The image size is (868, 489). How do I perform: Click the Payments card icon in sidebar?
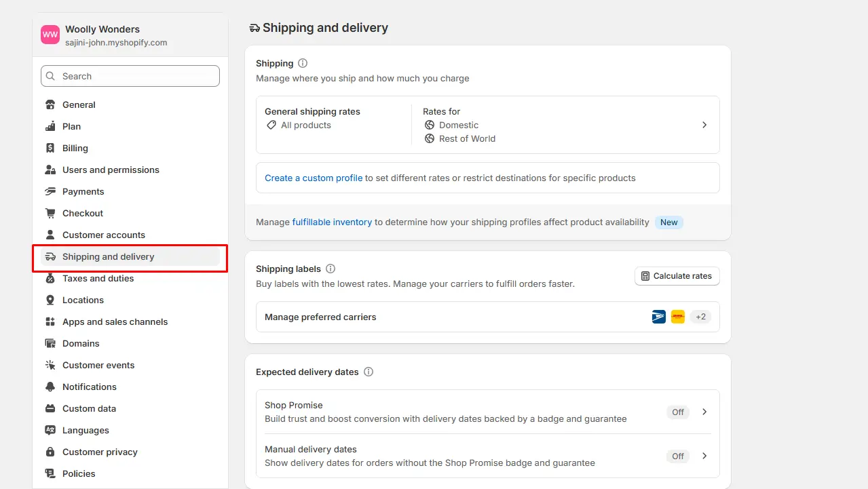(50, 191)
